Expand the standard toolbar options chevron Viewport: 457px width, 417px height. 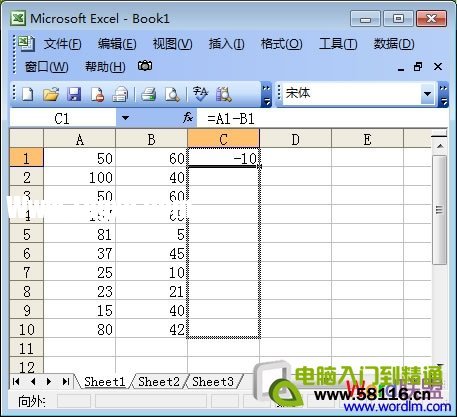(266, 95)
